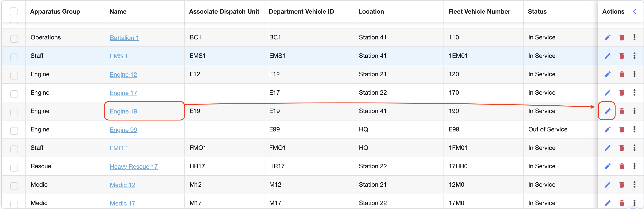644x209 pixels.
Task: Delete the Medic 12 row
Action: pos(621,185)
